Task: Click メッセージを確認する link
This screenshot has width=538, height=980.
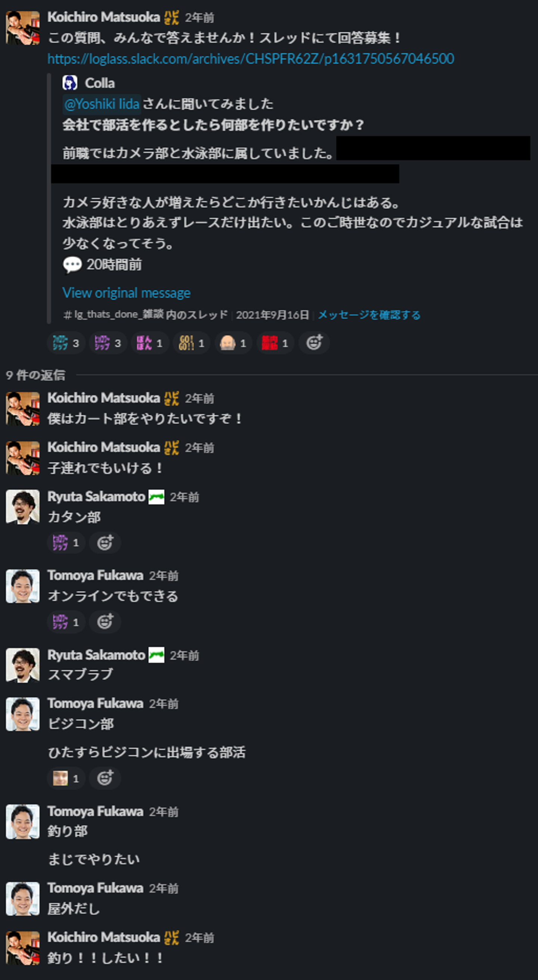Action: [369, 315]
